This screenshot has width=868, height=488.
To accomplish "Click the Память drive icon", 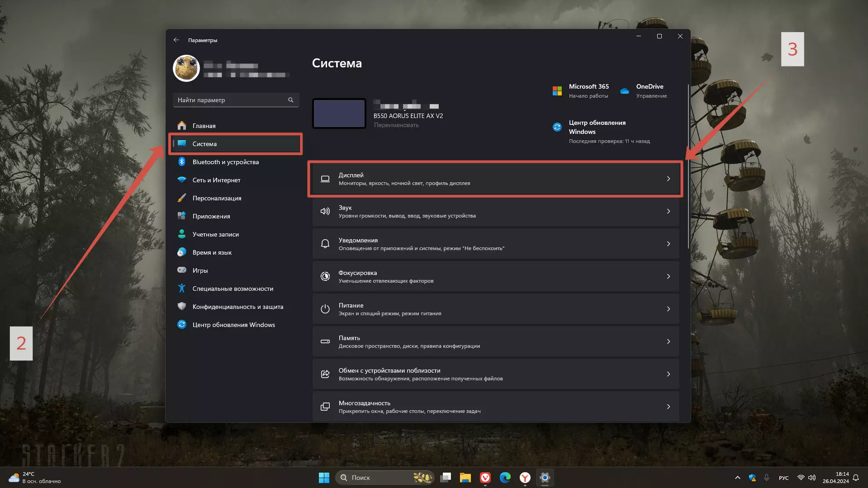I will click(x=325, y=341).
